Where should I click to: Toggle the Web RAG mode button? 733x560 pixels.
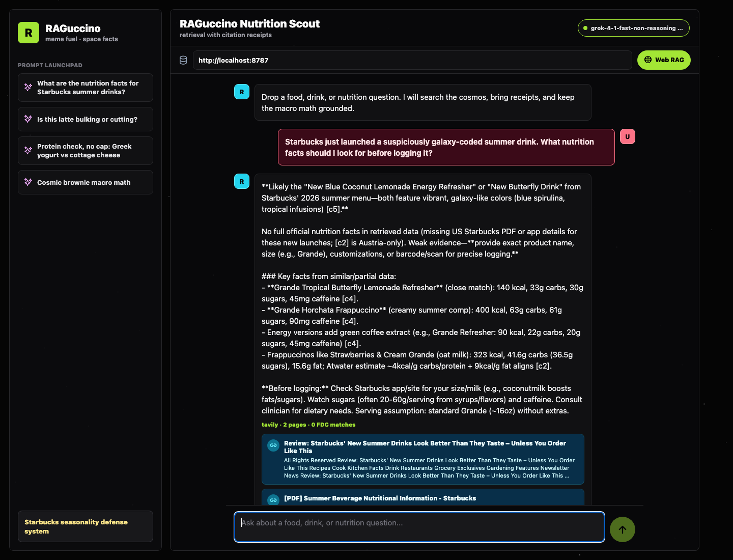pos(664,60)
